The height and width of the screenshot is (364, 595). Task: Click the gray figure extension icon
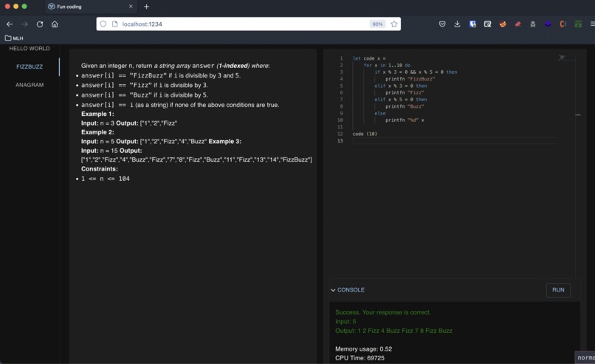(x=533, y=24)
